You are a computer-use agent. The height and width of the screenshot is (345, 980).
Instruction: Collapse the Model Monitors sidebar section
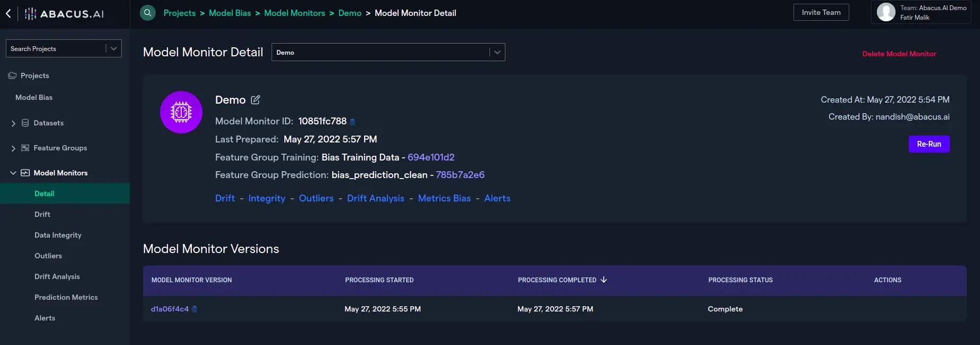(13, 173)
